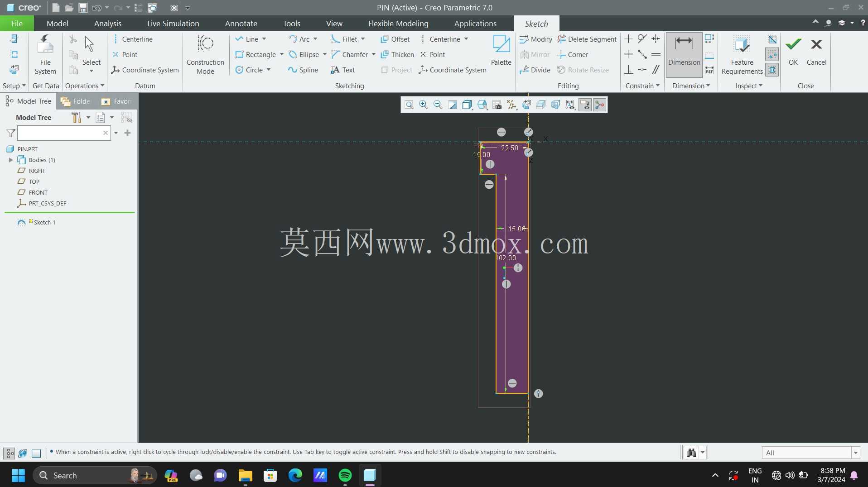
Task: Open Microsoft Edge from the taskbar
Action: click(295, 476)
